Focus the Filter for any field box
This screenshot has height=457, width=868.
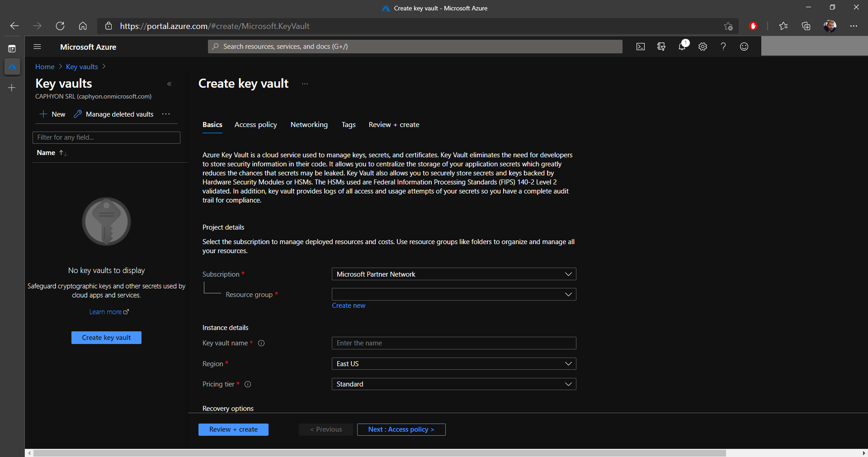pos(106,137)
